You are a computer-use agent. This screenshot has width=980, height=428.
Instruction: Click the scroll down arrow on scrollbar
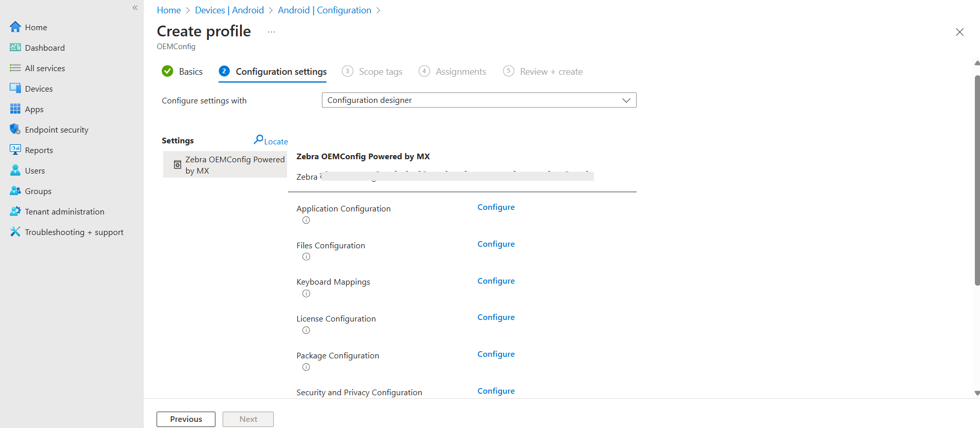977,393
